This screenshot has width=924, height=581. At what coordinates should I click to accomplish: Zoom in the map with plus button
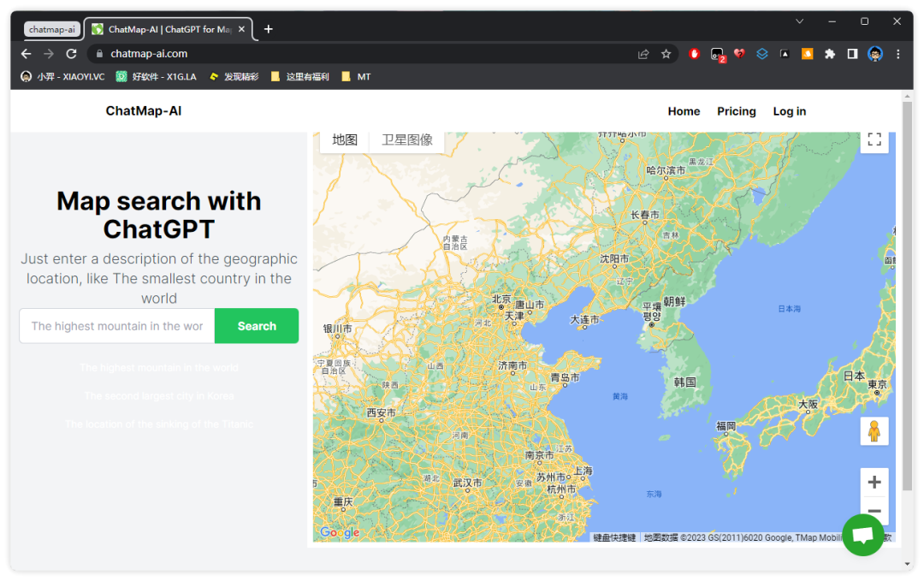tap(874, 483)
